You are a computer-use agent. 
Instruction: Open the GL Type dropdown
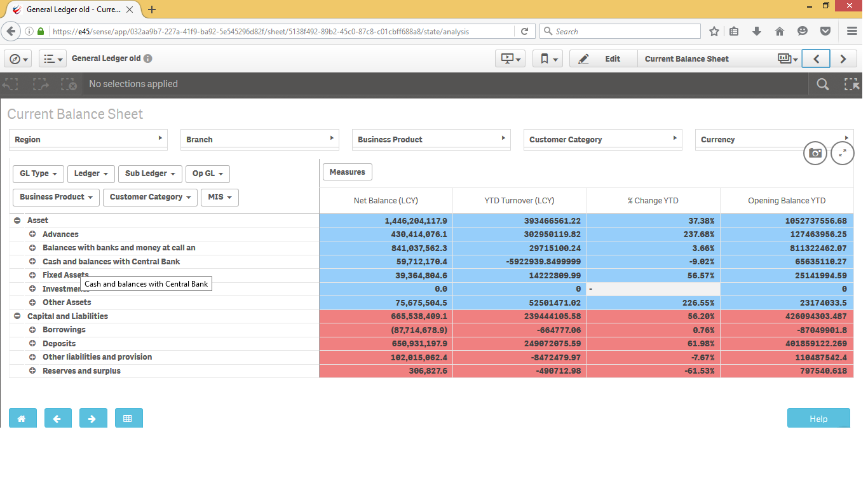38,173
